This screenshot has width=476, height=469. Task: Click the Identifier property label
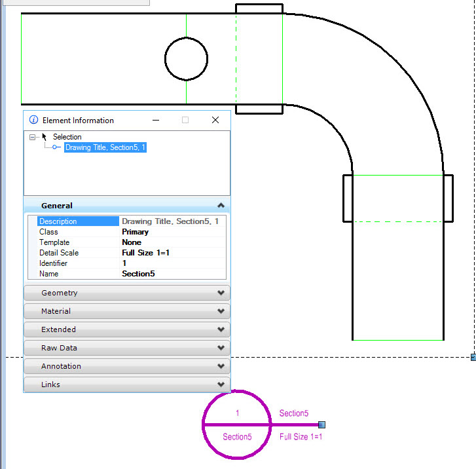coord(53,263)
